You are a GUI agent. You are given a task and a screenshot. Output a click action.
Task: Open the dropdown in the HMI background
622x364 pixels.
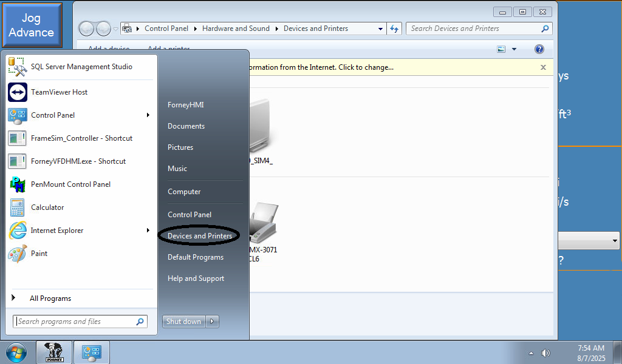click(x=615, y=240)
